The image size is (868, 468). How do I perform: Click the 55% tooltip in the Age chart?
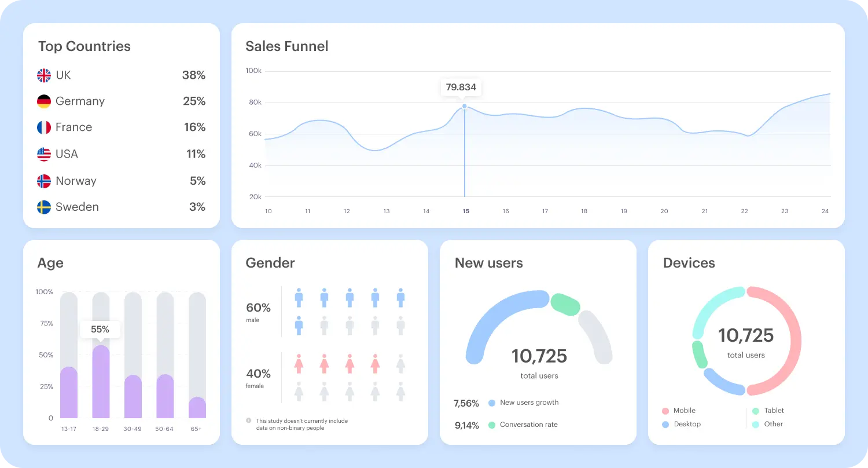coord(100,329)
